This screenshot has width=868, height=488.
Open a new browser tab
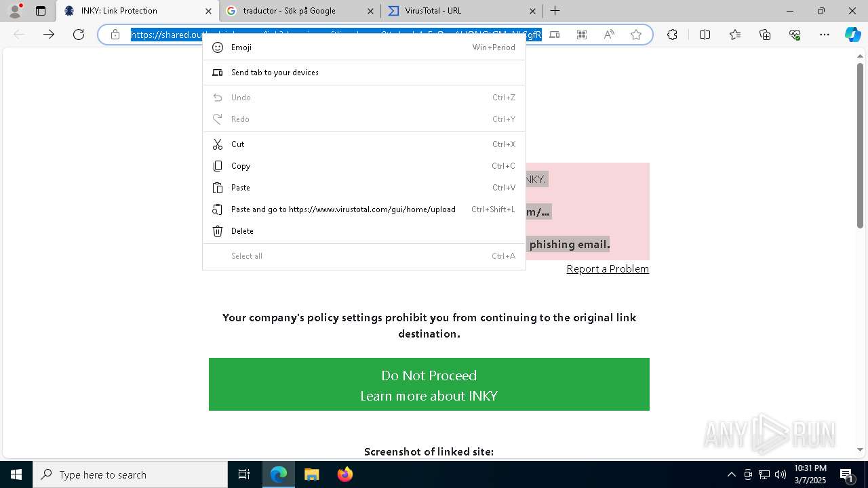point(555,11)
